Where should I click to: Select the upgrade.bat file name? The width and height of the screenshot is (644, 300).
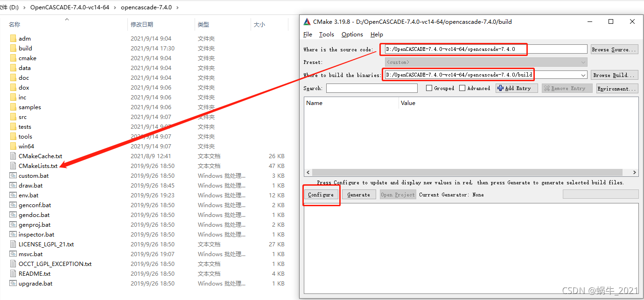click(x=35, y=283)
